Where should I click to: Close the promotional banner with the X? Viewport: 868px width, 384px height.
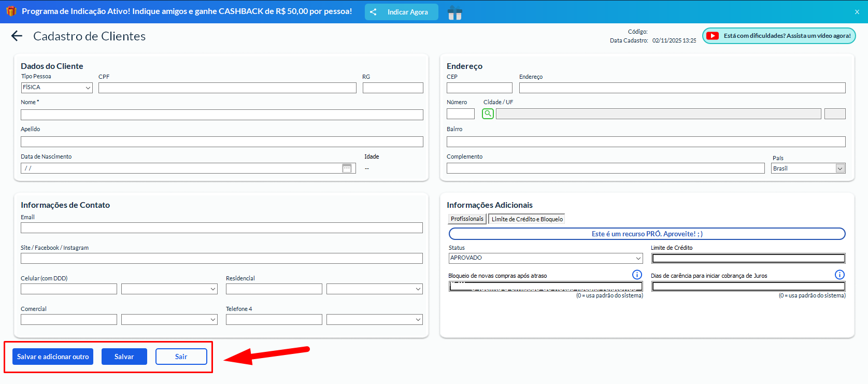click(857, 12)
